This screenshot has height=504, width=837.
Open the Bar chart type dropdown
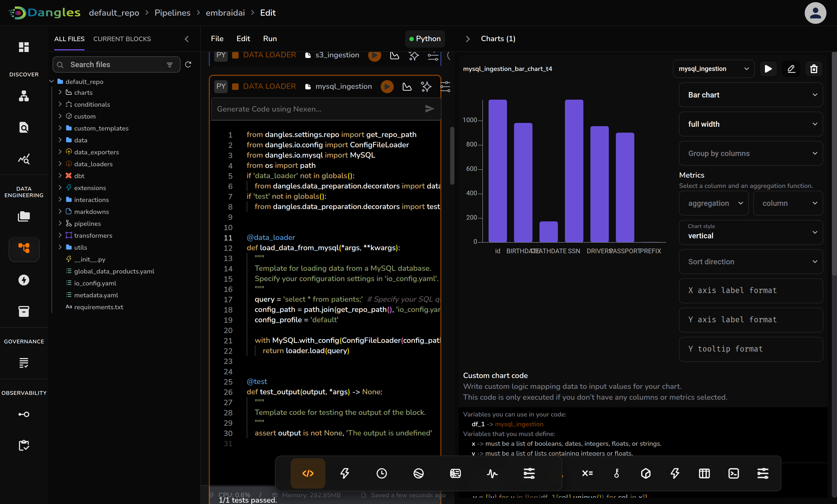pos(751,95)
